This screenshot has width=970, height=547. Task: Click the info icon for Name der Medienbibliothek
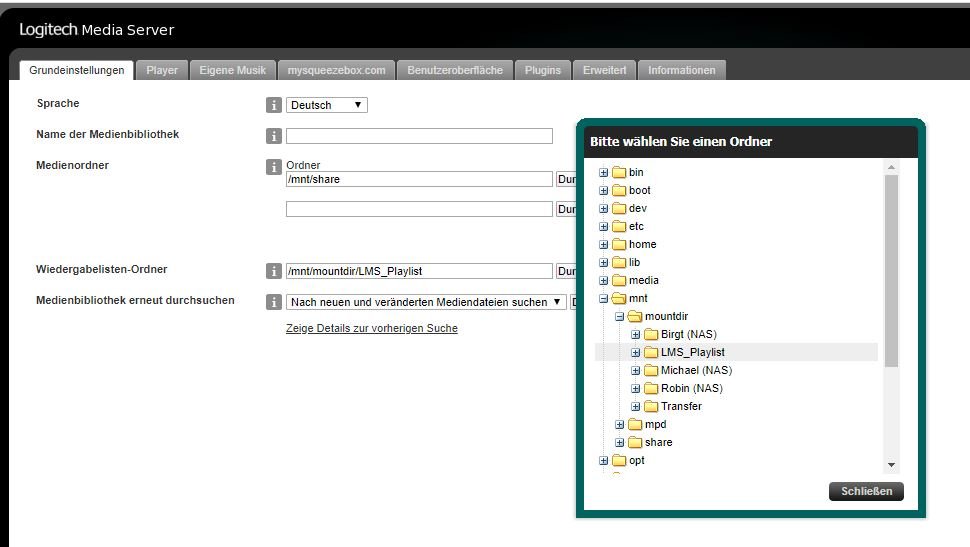273,136
